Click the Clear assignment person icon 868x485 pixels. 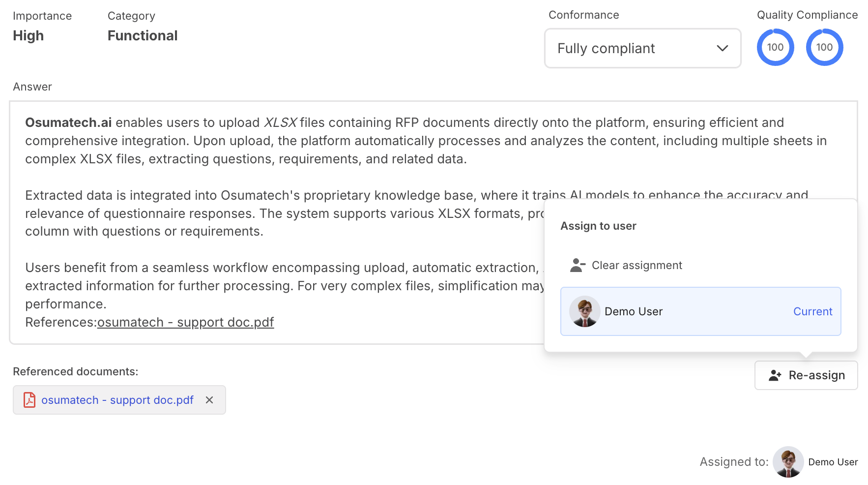[577, 265]
